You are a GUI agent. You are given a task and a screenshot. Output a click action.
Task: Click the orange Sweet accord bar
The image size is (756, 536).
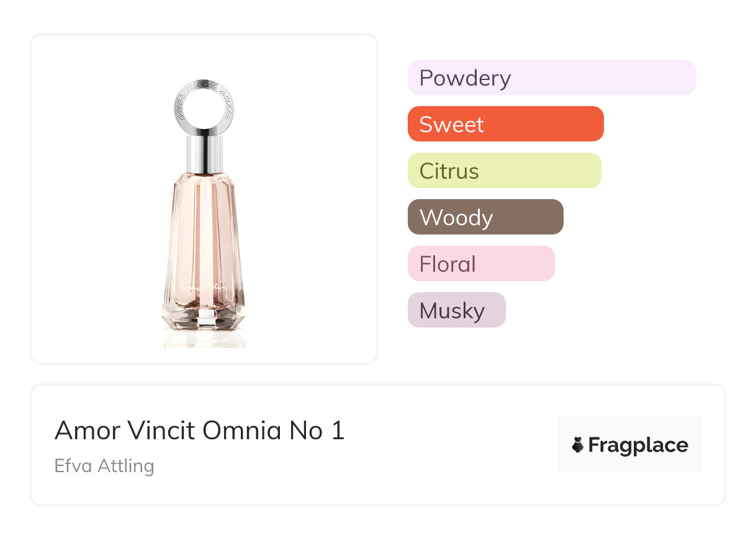pyautogui.click(x=505, y=124)
